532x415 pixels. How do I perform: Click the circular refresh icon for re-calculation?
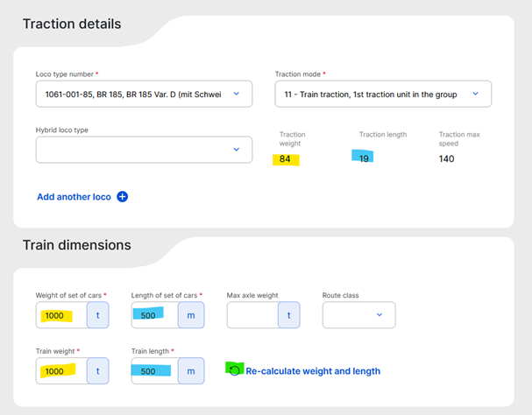point(234,370)
